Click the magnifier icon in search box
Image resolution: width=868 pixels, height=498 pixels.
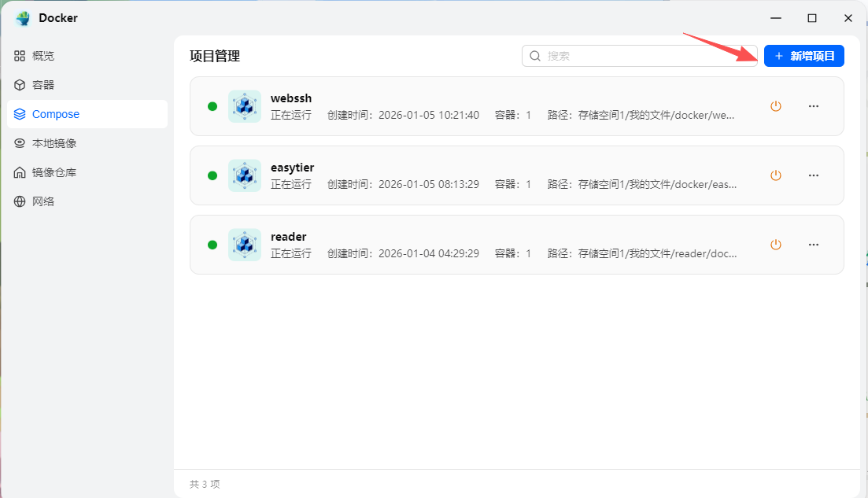point(535,56)
